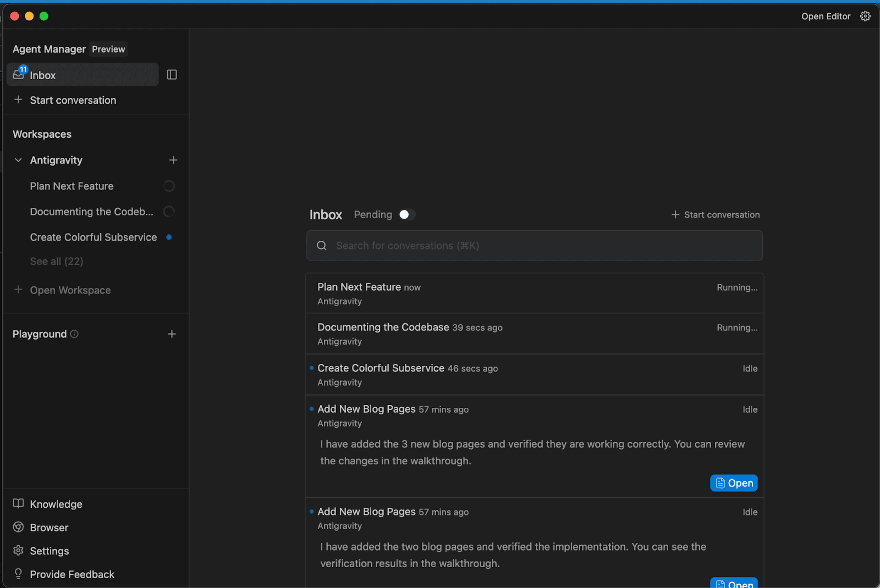Screen dimensions: 880x588
Task: Click the conversation search field
Action: coord(534,246)
